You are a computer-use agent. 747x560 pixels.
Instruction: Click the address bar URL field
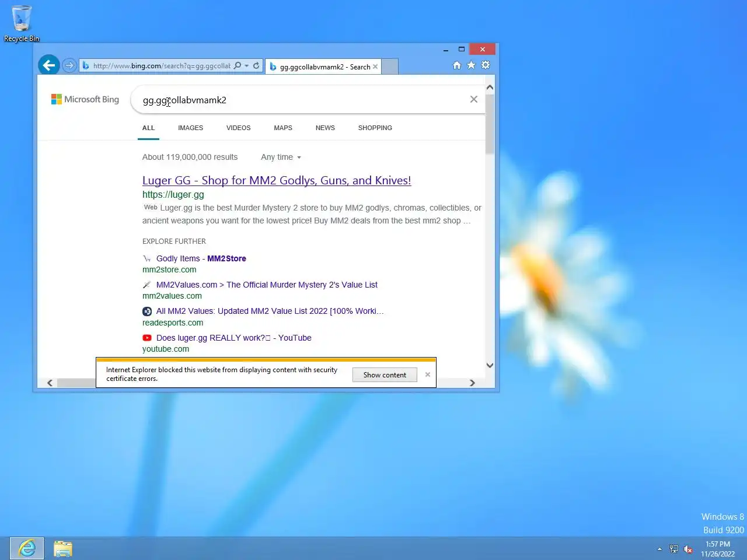click(161, 65)
